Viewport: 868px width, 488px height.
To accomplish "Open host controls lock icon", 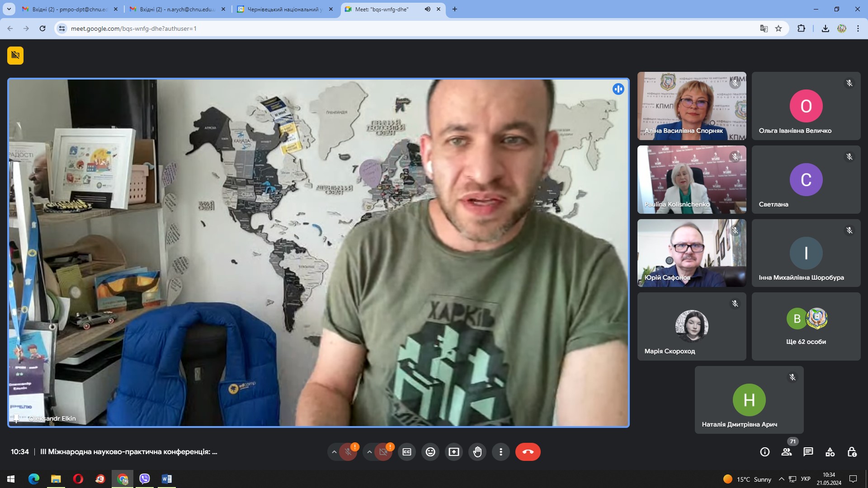I will pos(852,452).
